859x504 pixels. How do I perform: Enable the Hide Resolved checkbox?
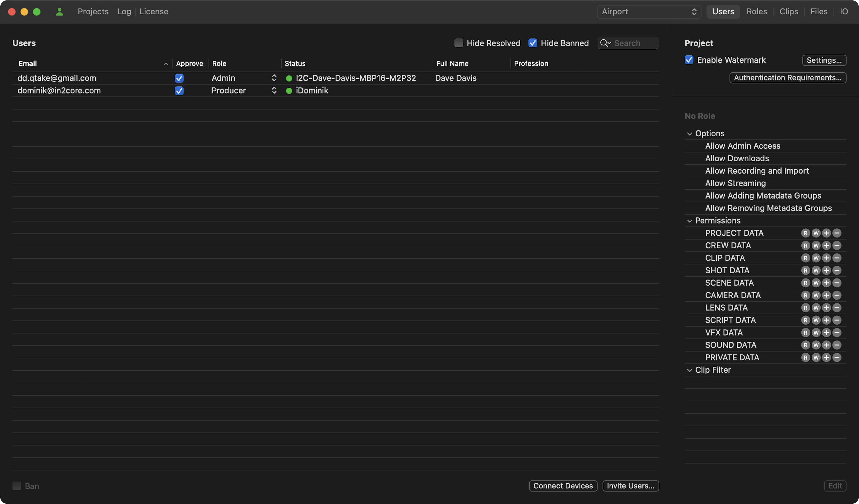(x=459, y=43)
